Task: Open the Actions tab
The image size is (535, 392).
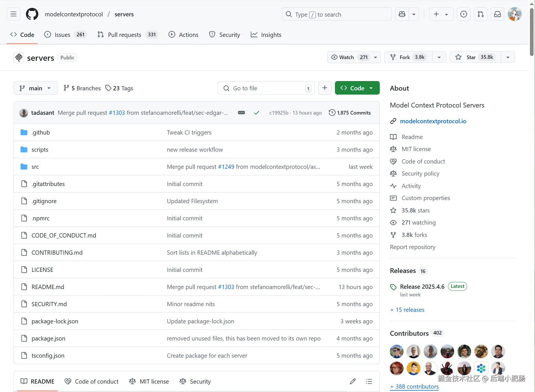Action: (183, 35)
